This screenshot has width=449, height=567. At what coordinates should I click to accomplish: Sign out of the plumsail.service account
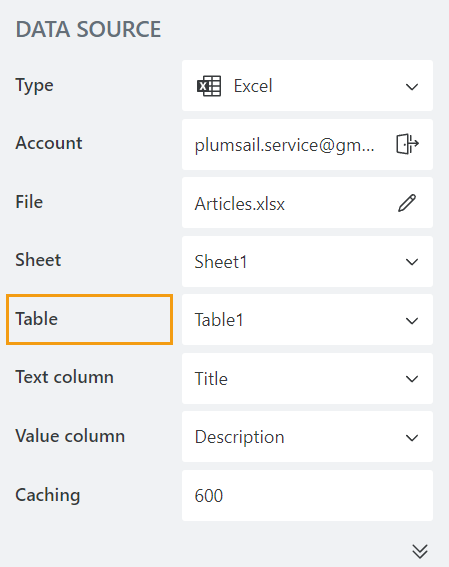[407, 144]
